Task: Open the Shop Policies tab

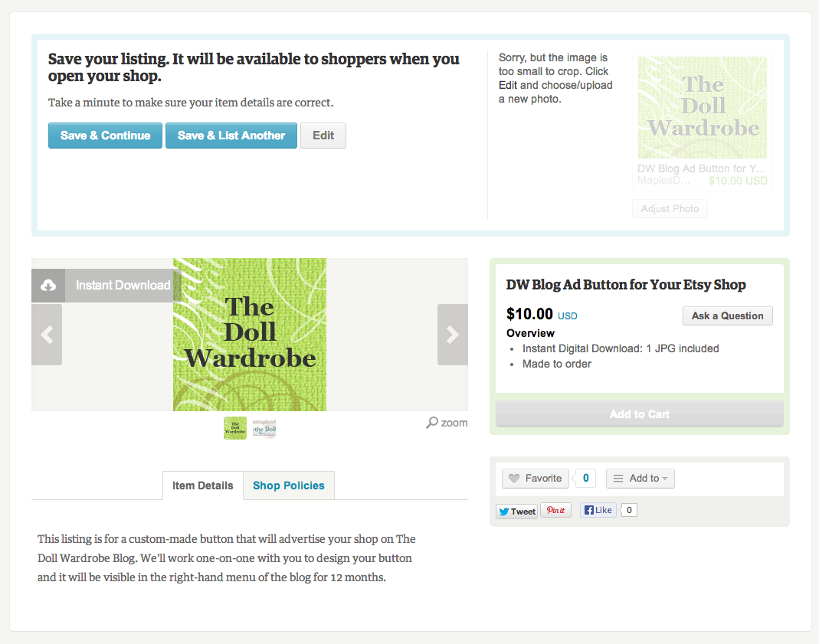Action: [x=288, y=485]
